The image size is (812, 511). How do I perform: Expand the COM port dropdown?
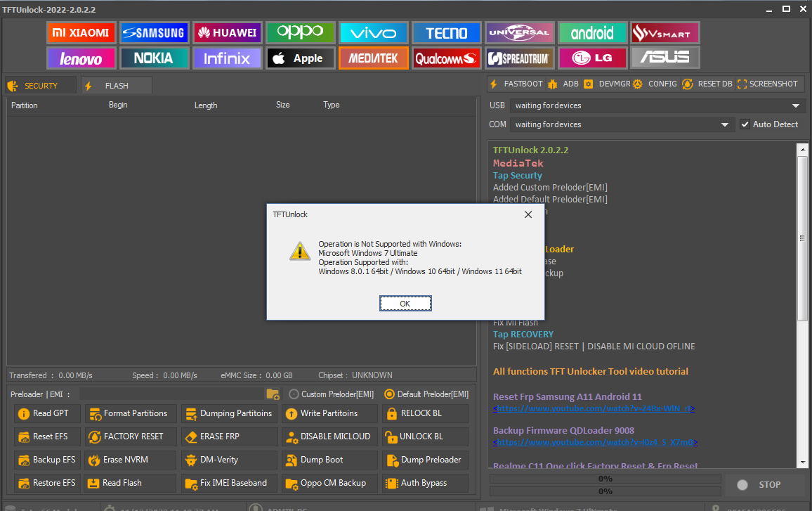point(724,125)
